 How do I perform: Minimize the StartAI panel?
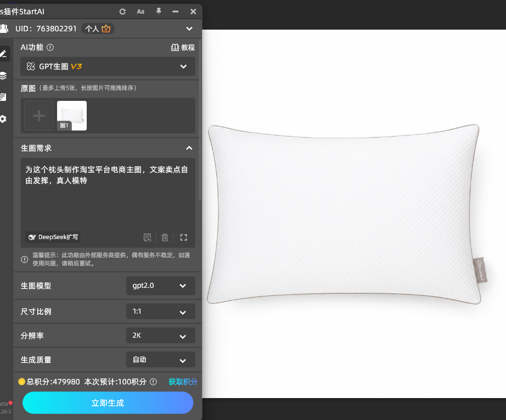[176, 12]
